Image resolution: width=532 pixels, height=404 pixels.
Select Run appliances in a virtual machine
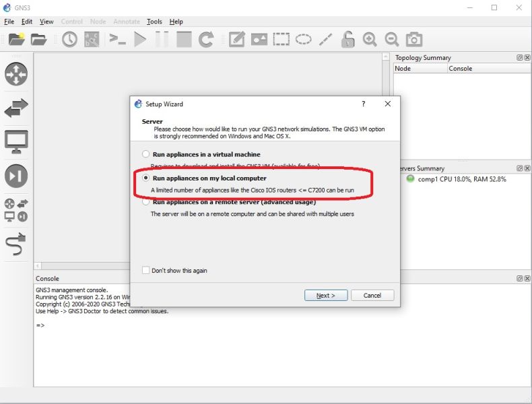tap(145, 154)
